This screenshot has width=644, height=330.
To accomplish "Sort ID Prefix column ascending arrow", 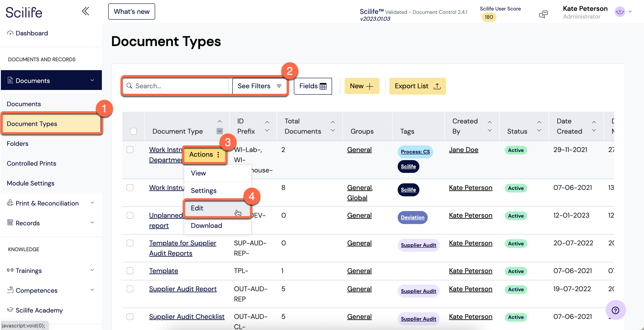I will point(267,122).
